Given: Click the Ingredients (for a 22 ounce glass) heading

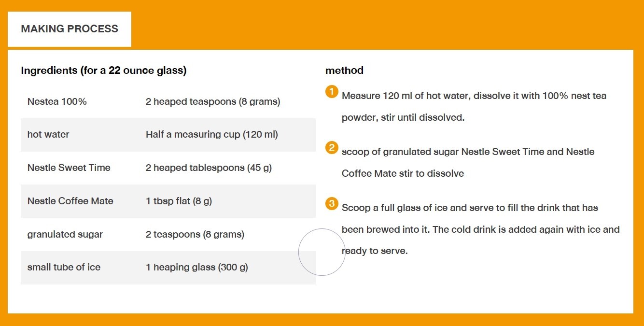Looking at the screenshot, I should (x=104, y=71).
